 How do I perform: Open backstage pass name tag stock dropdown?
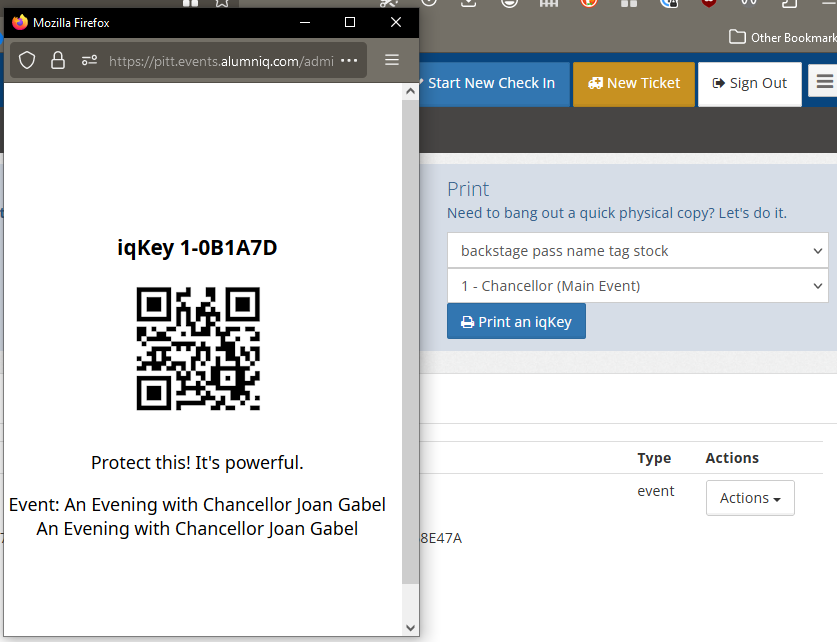tap(637, 250)
